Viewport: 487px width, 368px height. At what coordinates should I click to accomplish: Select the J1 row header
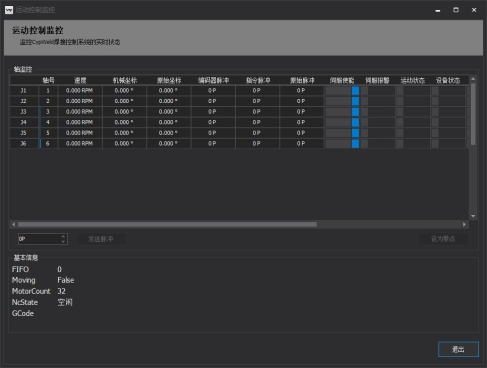point(24,91)
